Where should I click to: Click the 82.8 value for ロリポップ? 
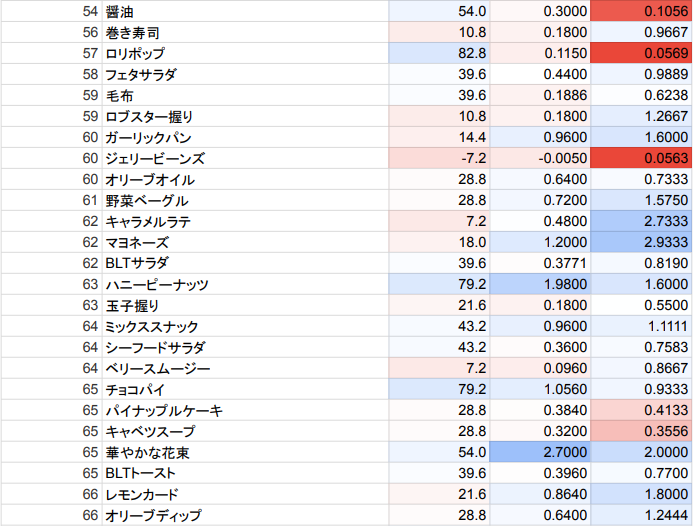tap(440, 52)
